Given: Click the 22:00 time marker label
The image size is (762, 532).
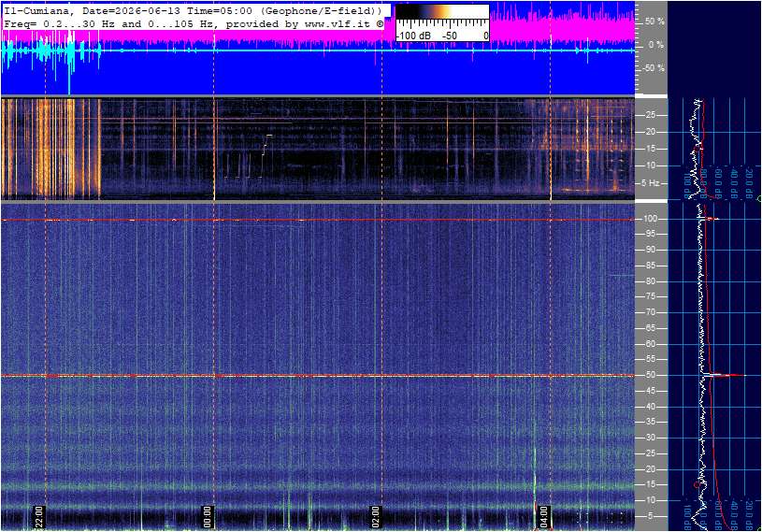Looking at the screenshot, I should 39,517.
